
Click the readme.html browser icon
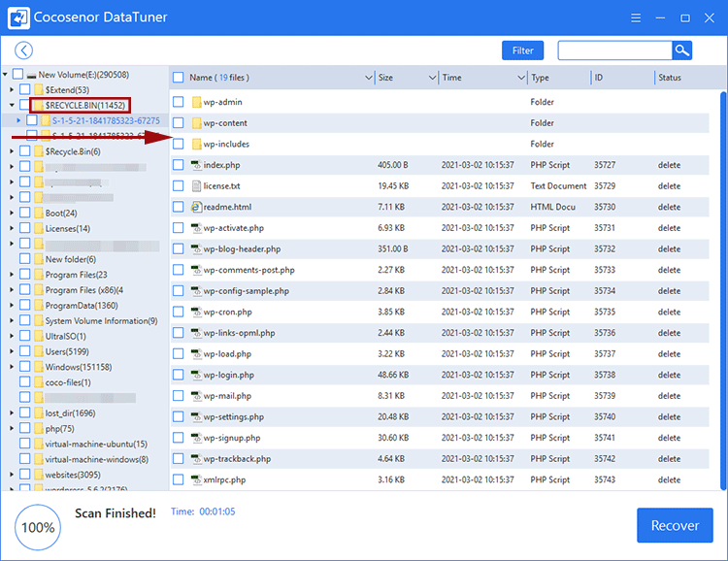click(x=196, y=207)
